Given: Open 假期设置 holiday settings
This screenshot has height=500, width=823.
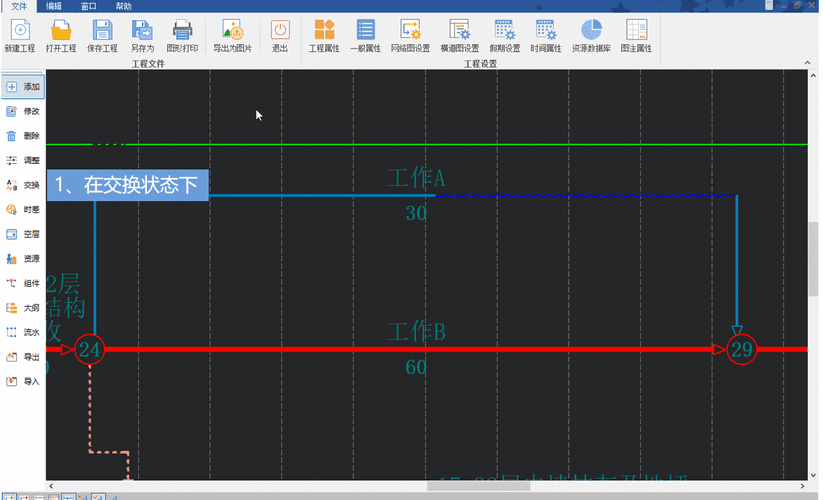Looking at the screenshot, I should 504,36.
